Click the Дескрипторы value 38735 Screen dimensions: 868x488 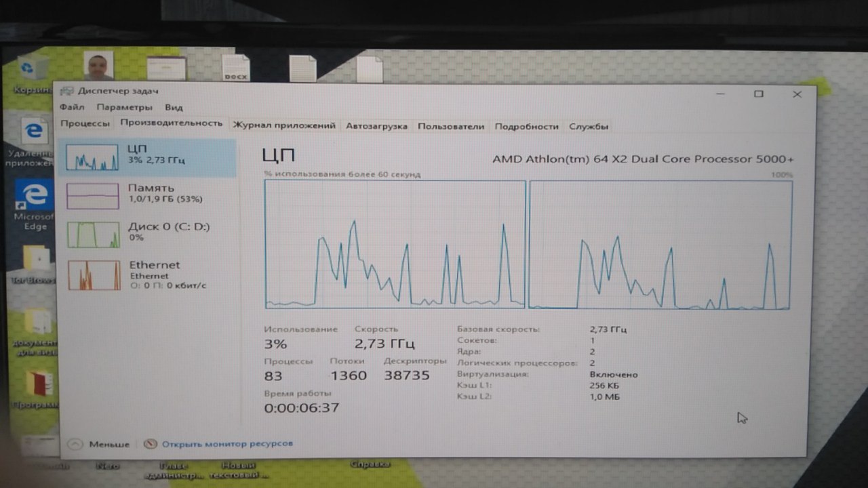[x=407, y=375]
